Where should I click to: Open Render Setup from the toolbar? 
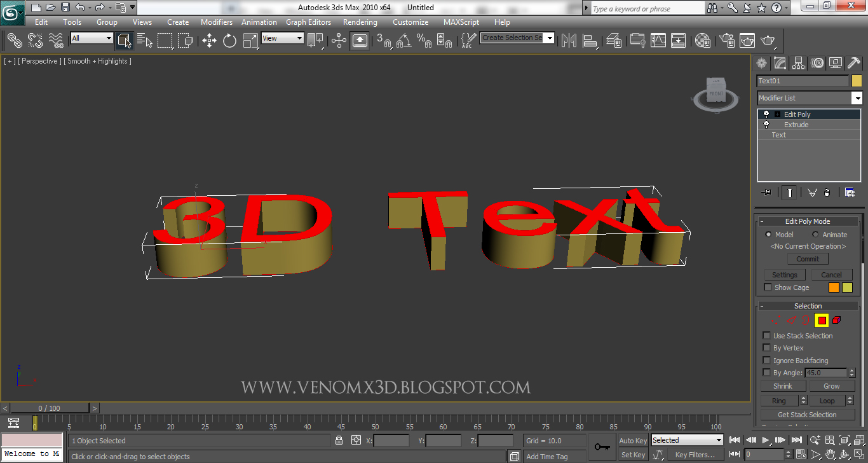click(x=725, y=40)
